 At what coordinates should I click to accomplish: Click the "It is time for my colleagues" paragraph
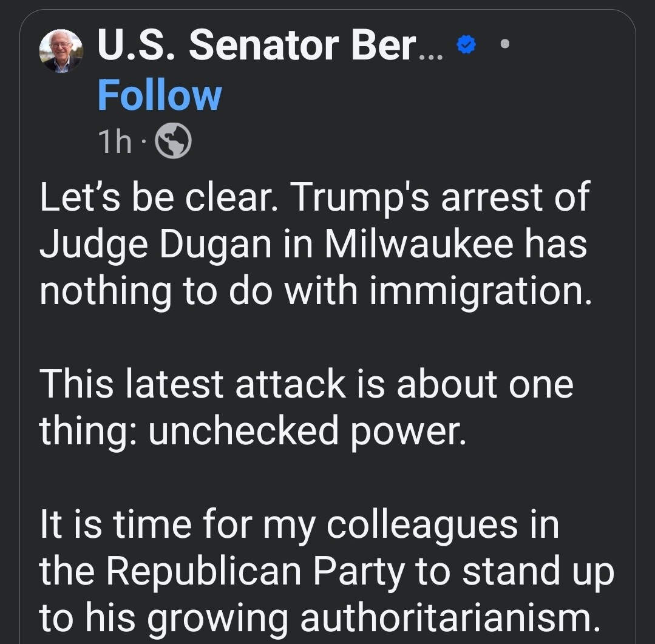tap(327, 571)
